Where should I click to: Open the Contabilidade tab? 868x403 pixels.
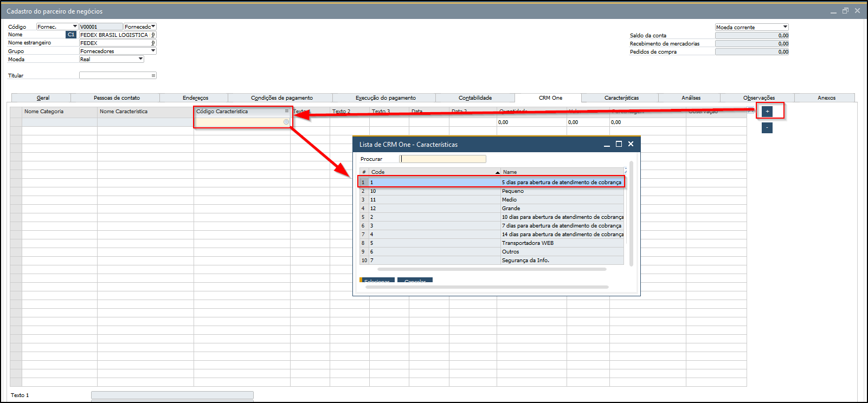[x=475, y=98]
